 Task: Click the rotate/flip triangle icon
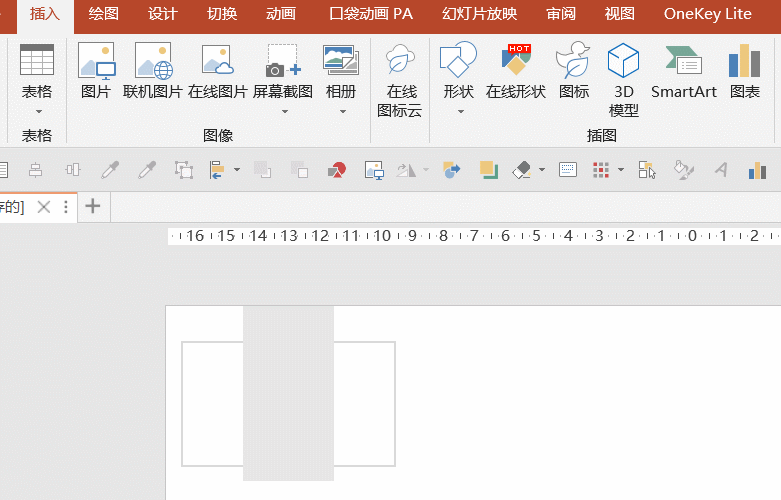coord(406,170)
